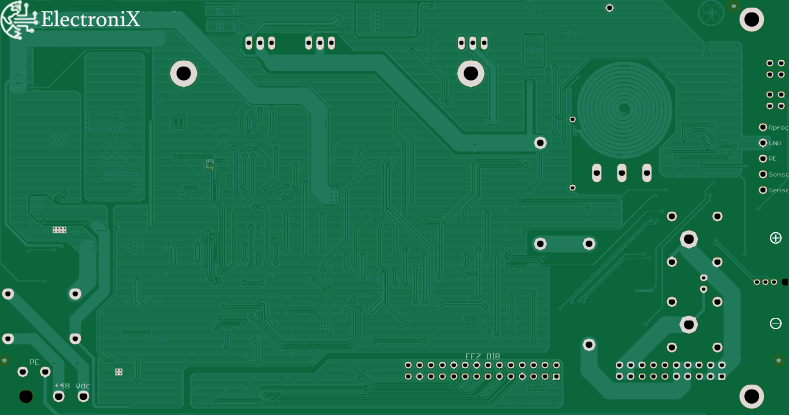Click the ElectroniX logo icon

coord(19,22)
